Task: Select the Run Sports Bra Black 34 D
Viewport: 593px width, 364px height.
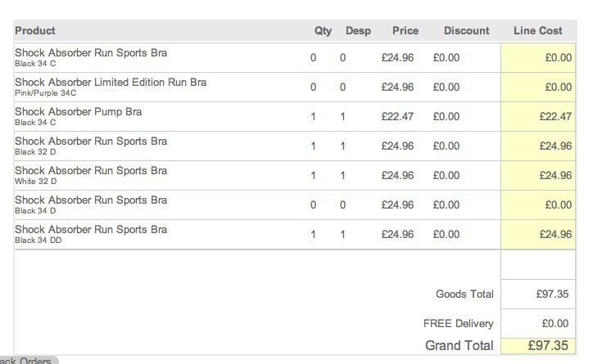Action: (91, 200)
